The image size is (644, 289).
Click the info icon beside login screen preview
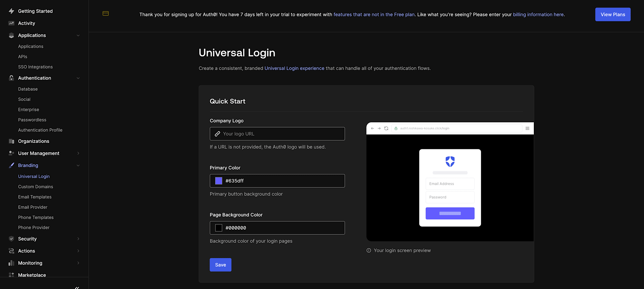pos(369,250)
